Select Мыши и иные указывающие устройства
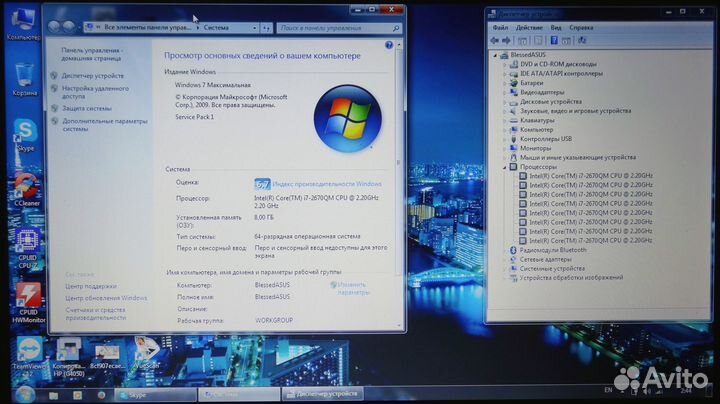 point(578,157)
